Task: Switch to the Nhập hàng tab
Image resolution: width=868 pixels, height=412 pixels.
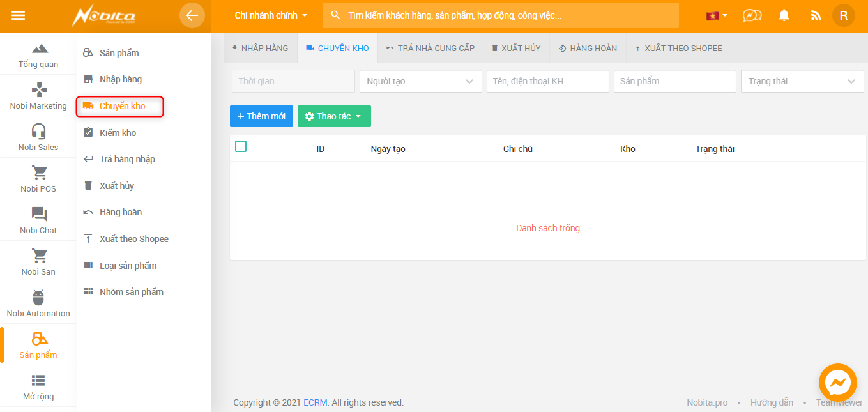Action: pyautogui.click(x=260, y=48)
